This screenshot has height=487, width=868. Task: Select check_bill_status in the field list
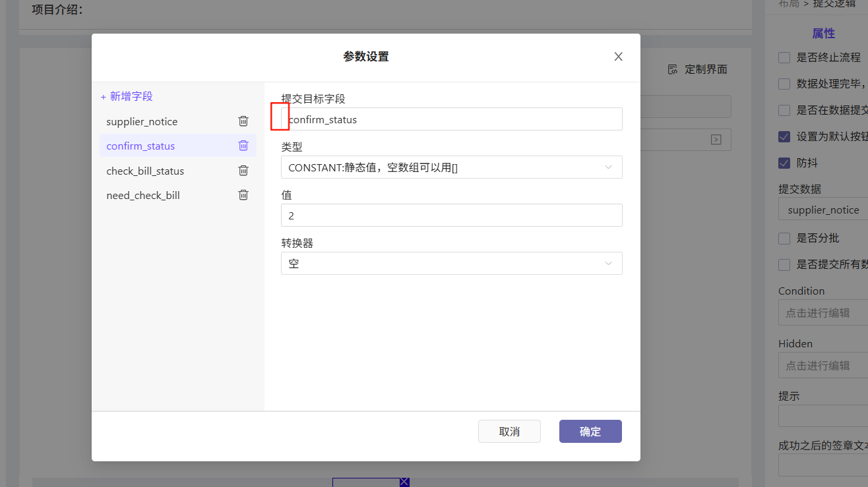(x=178, y=171)
